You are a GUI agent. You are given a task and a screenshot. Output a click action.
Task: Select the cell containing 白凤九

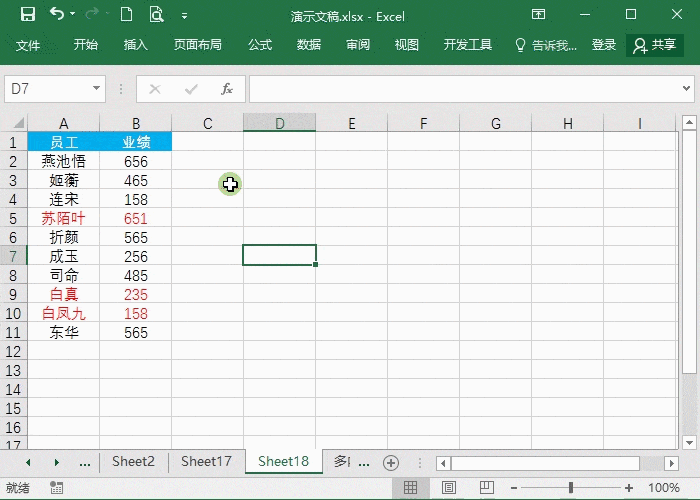point(63,313)
